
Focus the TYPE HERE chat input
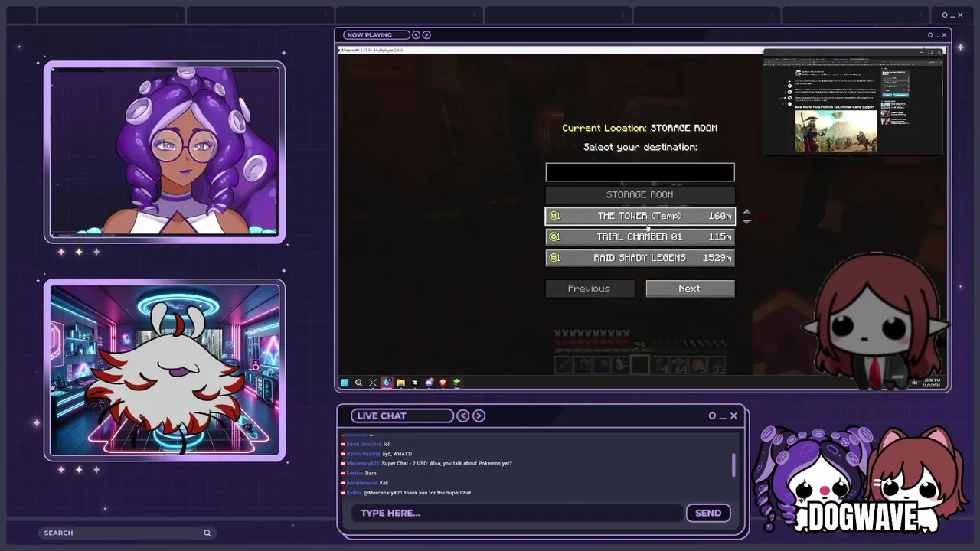[518, 513]
